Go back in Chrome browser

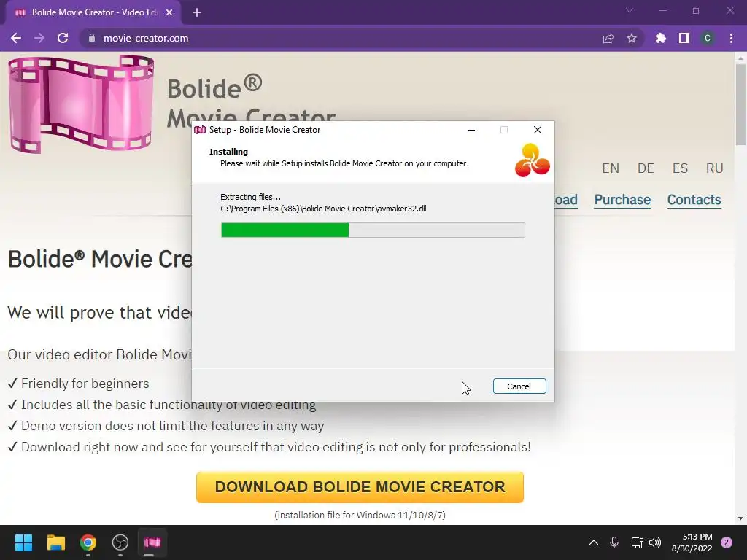[x=16, y=38]
